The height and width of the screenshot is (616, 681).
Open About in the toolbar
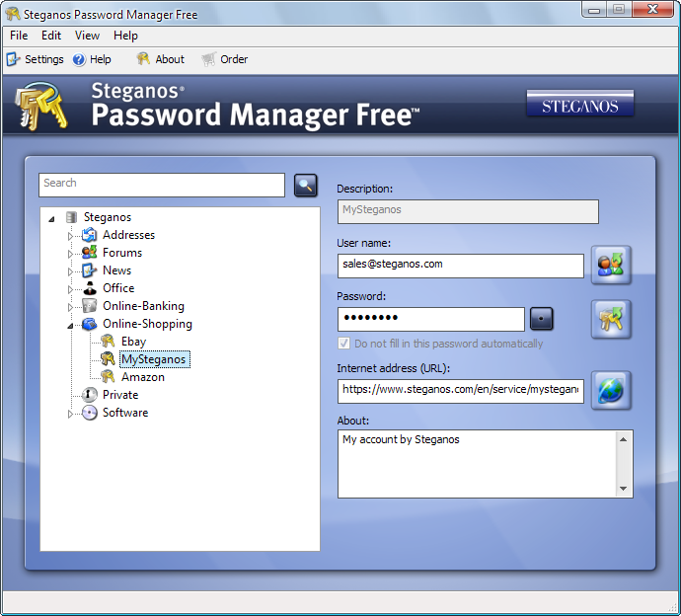(160, 59)
